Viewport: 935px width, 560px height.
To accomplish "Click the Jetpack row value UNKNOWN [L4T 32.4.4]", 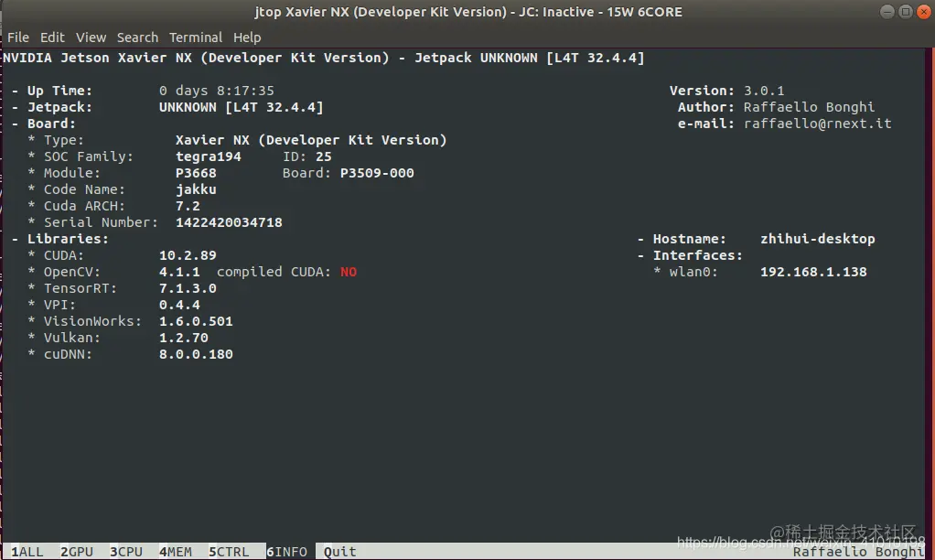I will (241, 107).
